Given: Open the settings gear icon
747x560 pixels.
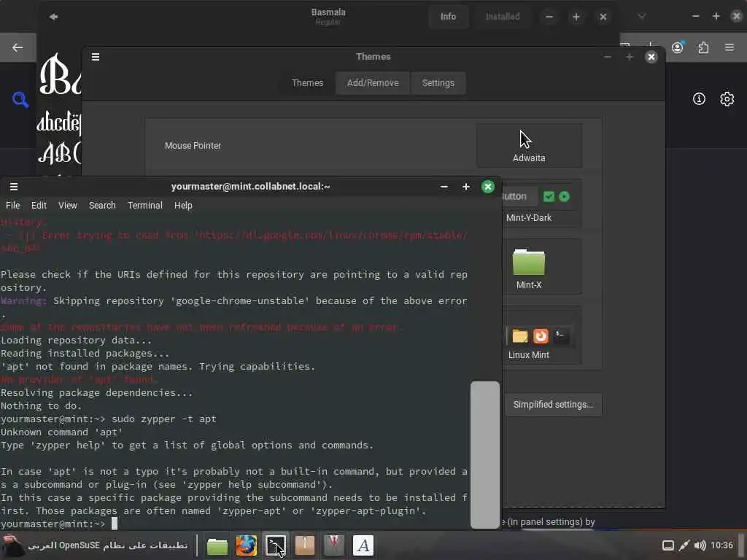Looking at the screenshot, I should coord(727,98).
